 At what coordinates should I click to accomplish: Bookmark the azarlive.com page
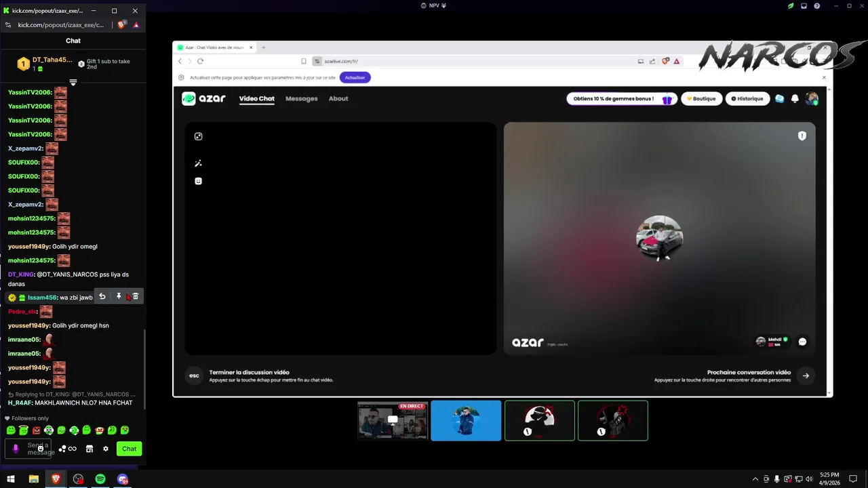304,61
